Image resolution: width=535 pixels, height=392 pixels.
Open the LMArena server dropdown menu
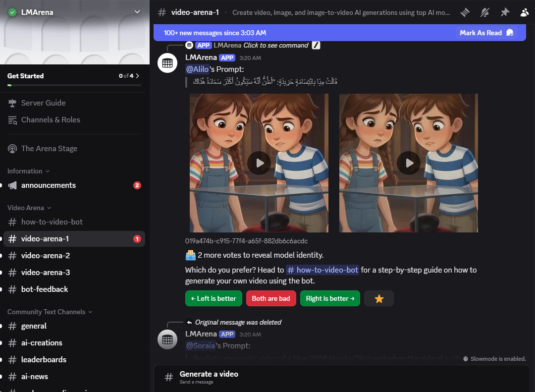click(137, 12)
